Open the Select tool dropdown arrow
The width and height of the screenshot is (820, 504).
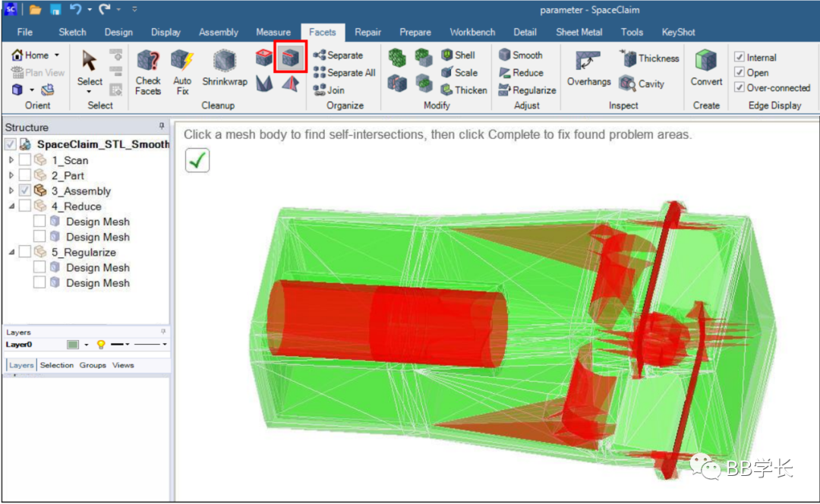pos(89,92)
